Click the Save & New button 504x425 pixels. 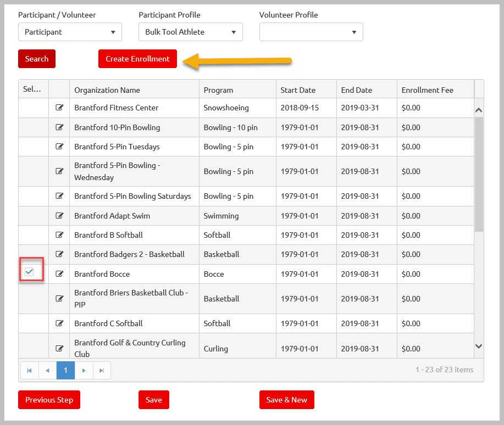287,400
